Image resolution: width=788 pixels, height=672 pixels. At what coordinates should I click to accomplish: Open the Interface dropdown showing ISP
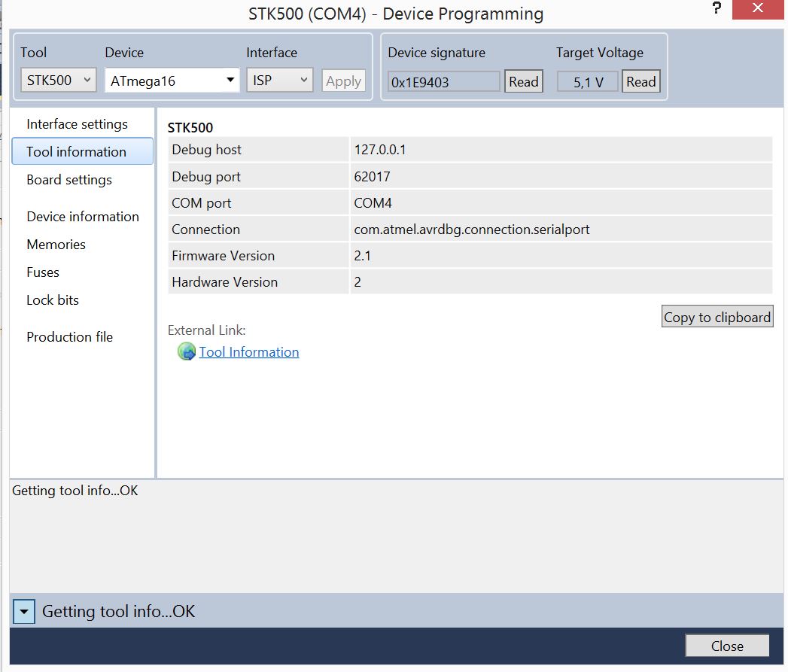[x=279, y=81]
